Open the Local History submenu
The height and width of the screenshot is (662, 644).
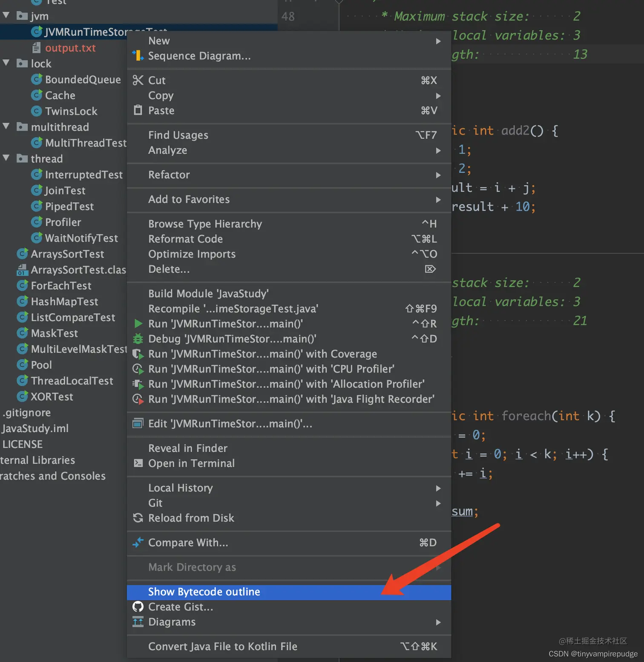point(289,488)
